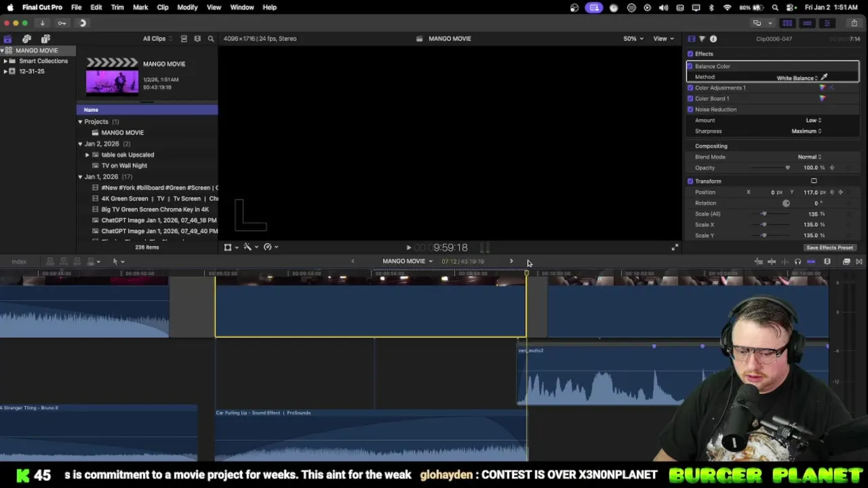Screen dimensions: 868x488
Task: Open the effects browser icon
Action: pos(846,262)
